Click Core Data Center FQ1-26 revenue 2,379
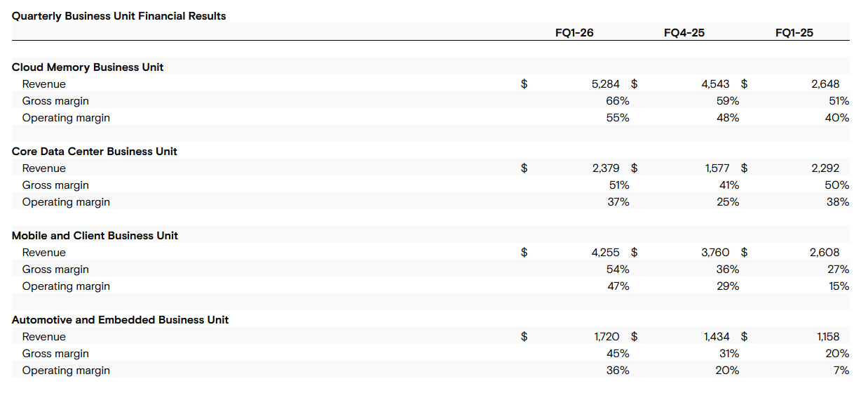Screen dimensions: 868x393 coord(606,168)
